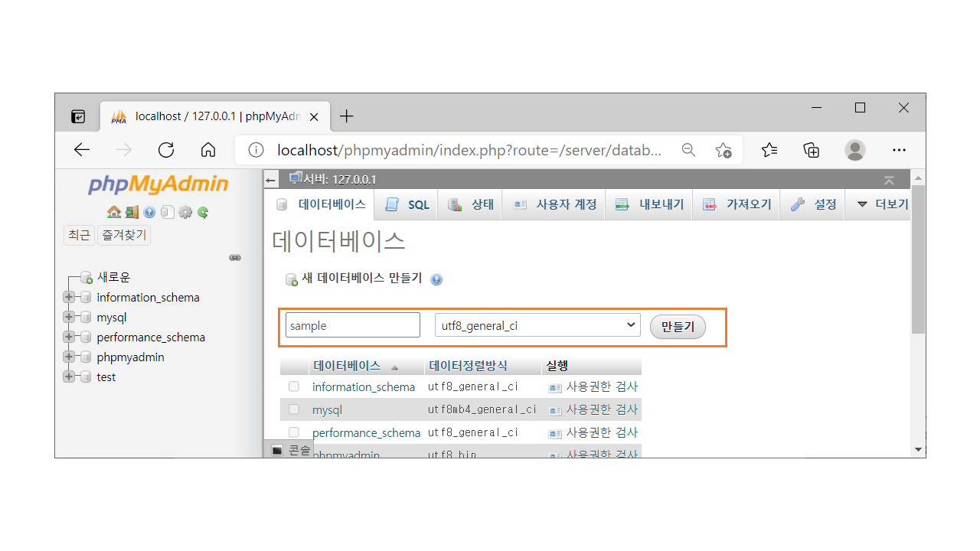Open the 더보기 tab menu
The image size is (980, 551).
pyautogui.click(x=882, y=205)
